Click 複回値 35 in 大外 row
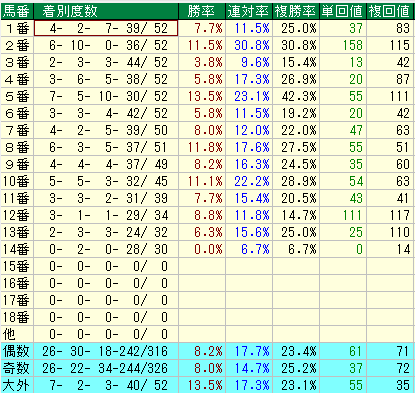Viewport: 415px width, 393px height. click(390, 385)
